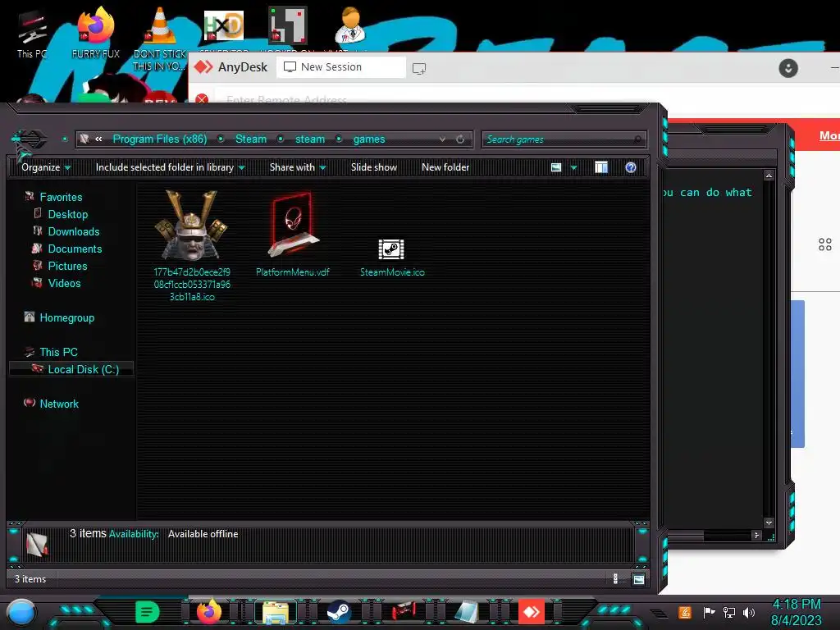The width and height of the screenshot is (840, 630).
Task: Select Homegroup in navigation pane
Action: tap(67, 317)
